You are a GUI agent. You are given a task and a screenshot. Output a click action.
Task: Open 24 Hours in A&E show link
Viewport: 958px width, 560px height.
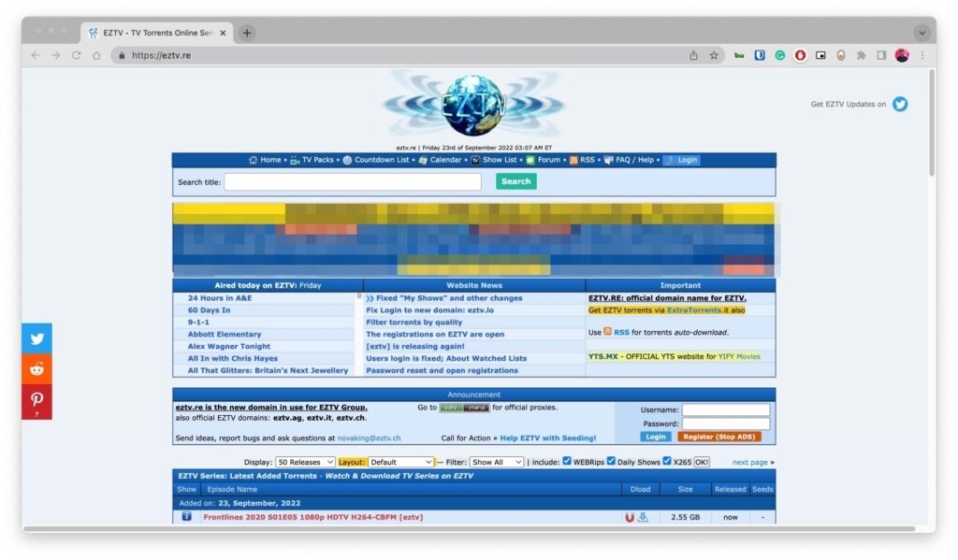(219, 298)
